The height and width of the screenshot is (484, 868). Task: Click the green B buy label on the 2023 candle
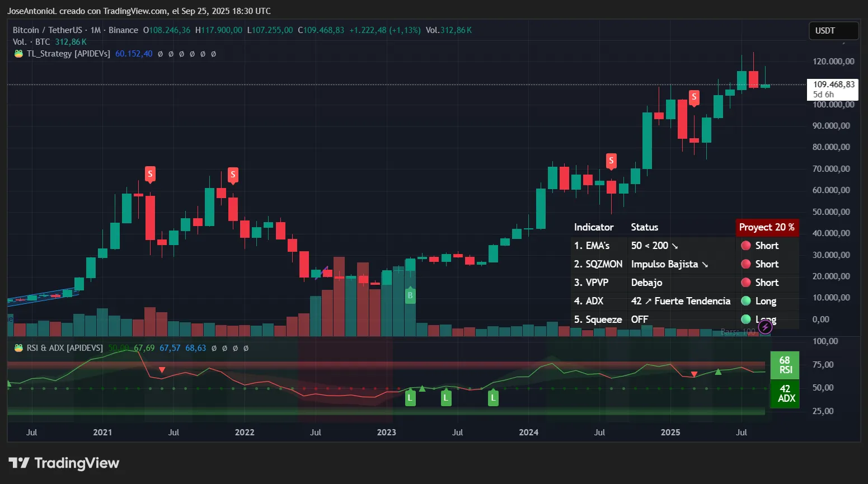tap(410, 295)
